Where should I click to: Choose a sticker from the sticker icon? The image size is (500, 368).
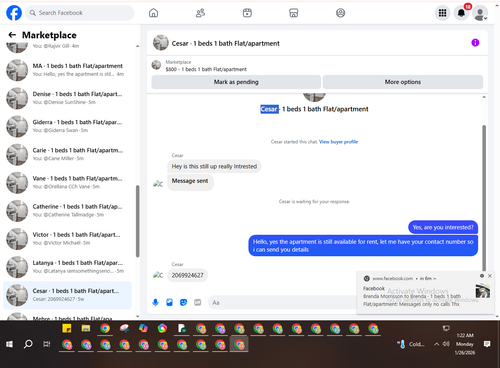tap(183, 302)
